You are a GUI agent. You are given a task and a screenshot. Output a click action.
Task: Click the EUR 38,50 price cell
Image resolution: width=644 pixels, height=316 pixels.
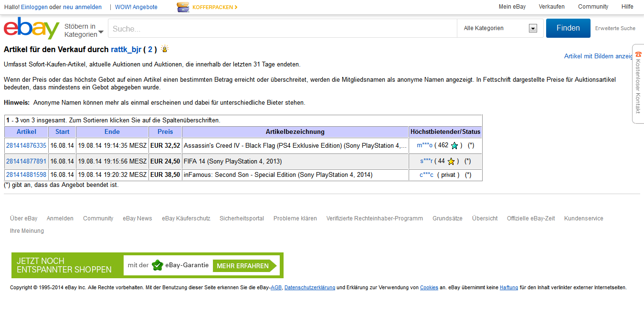[165, 175]
